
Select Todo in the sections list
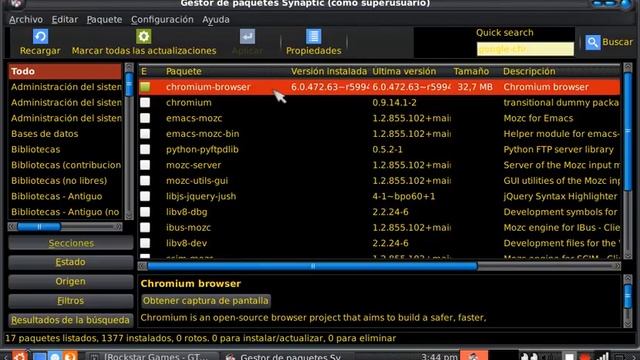[x=65, y=71]
